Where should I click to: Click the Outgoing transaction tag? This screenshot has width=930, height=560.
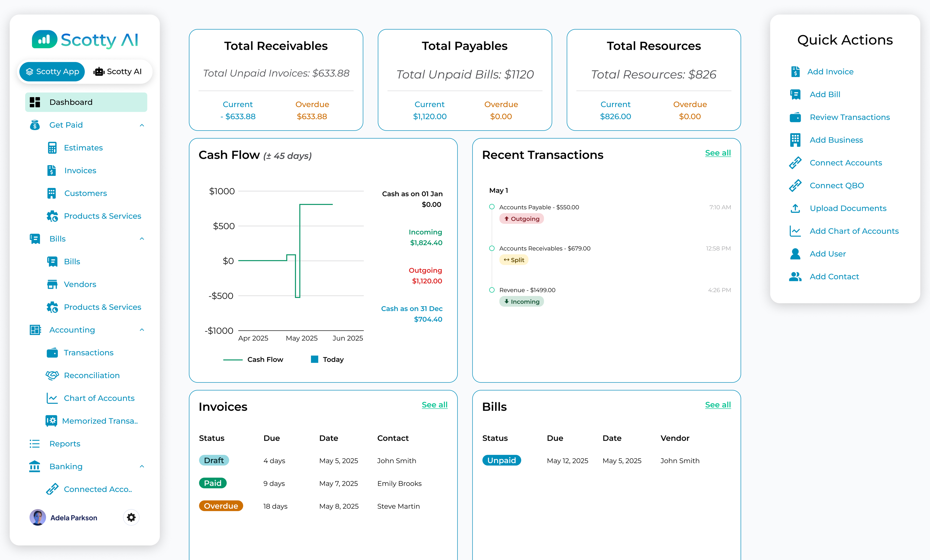521,219
